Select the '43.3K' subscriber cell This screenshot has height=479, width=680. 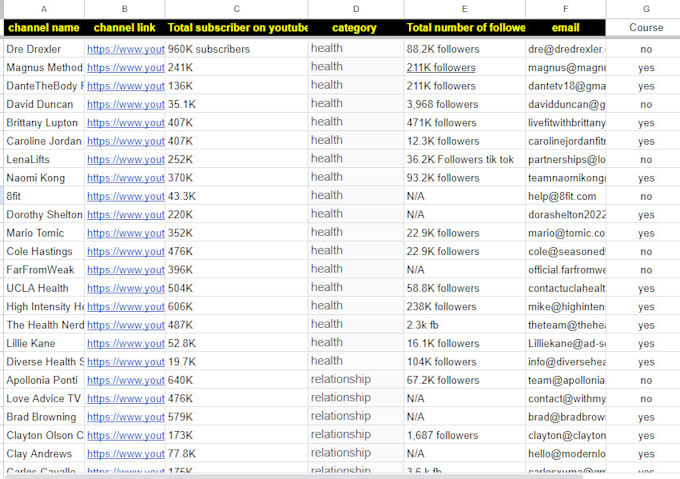click(236, 196)
